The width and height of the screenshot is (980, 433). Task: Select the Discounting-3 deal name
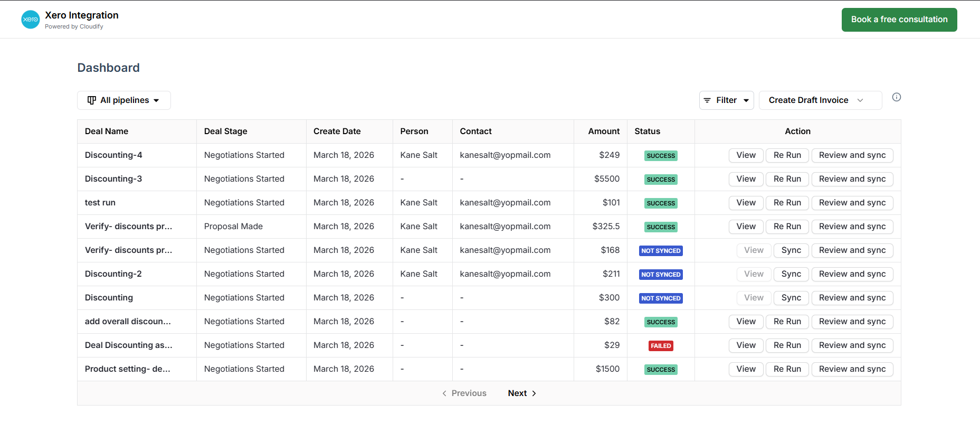[x=113, y=179]
